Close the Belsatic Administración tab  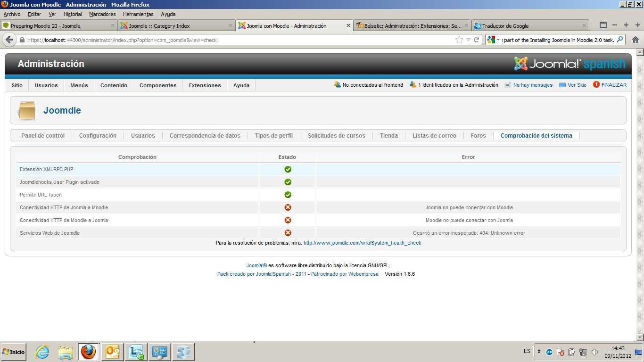coord(467,25)
